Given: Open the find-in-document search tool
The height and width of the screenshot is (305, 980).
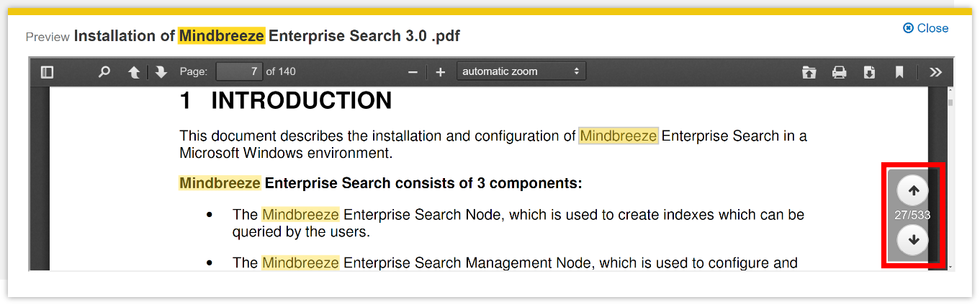Looking at the screenshot, I should tap(104, 72).
